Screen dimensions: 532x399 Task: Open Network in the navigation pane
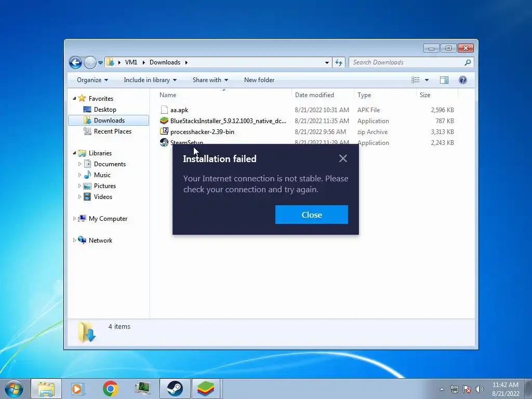[x=100, y=241]
